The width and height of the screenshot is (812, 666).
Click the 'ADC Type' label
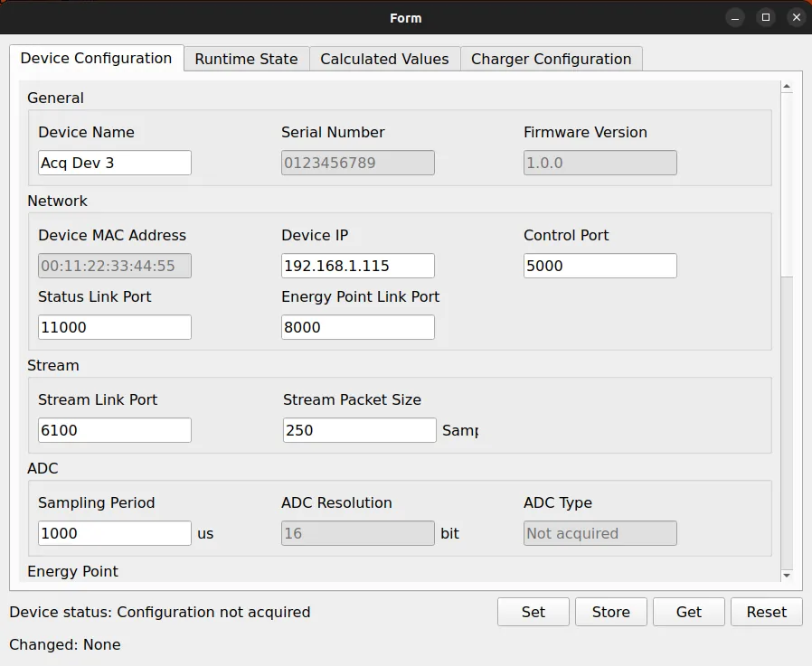(x=558, y=502)
